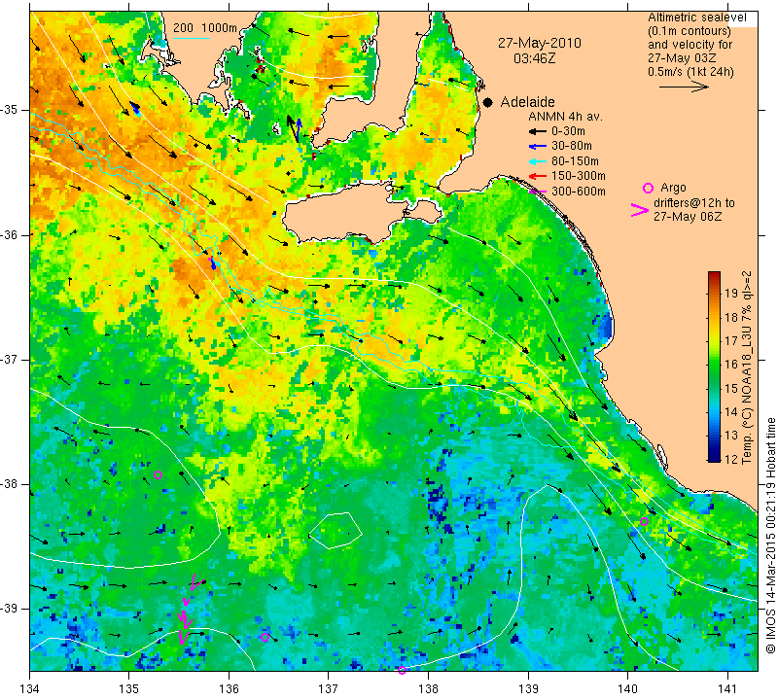778x700 pixels.
Task: Click the '0-30m' depth label
Action: tap(568, 131)
